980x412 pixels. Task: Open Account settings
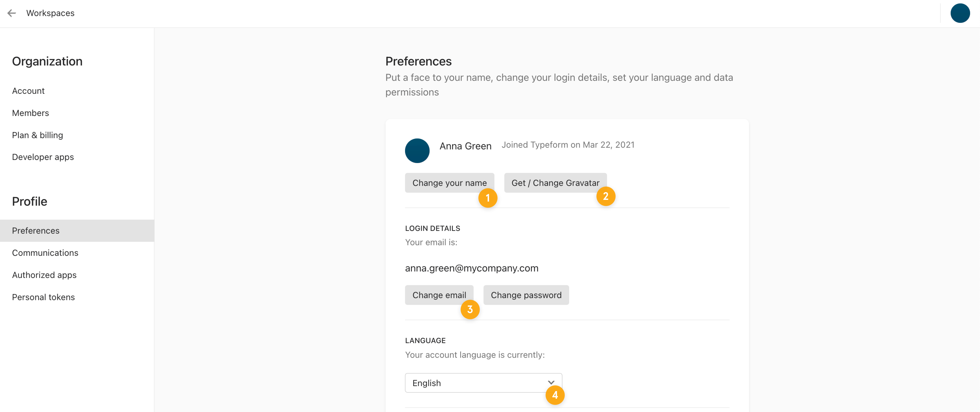click(x=28, y=91)
